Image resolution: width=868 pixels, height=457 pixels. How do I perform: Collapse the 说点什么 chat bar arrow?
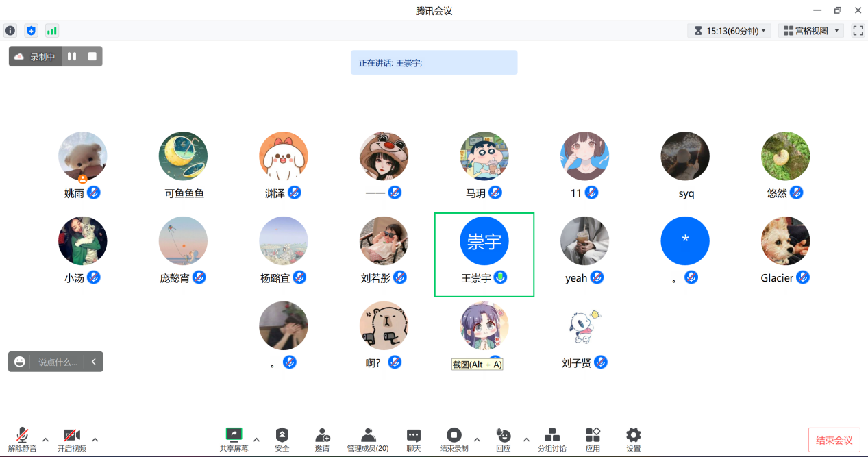93,362
